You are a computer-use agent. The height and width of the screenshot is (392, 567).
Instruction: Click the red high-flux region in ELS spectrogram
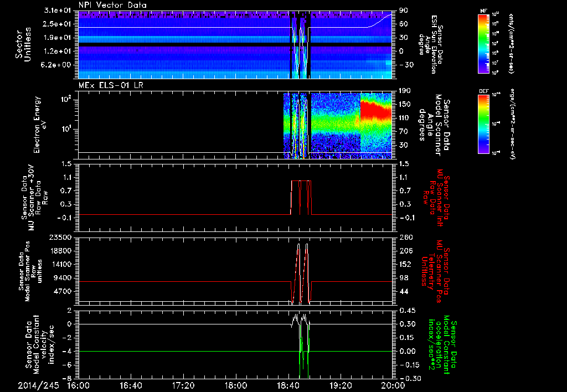pyautogui.click(x=376, y=111)
